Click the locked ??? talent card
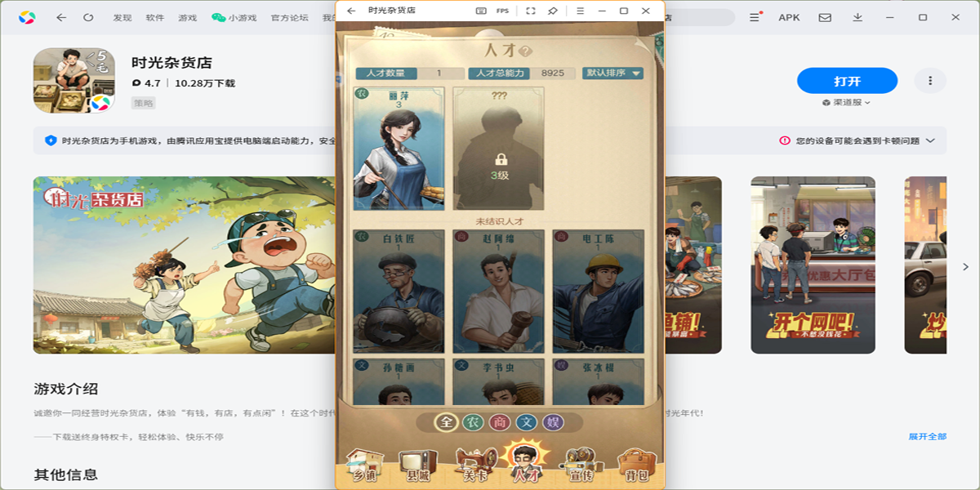 point(498,149)
